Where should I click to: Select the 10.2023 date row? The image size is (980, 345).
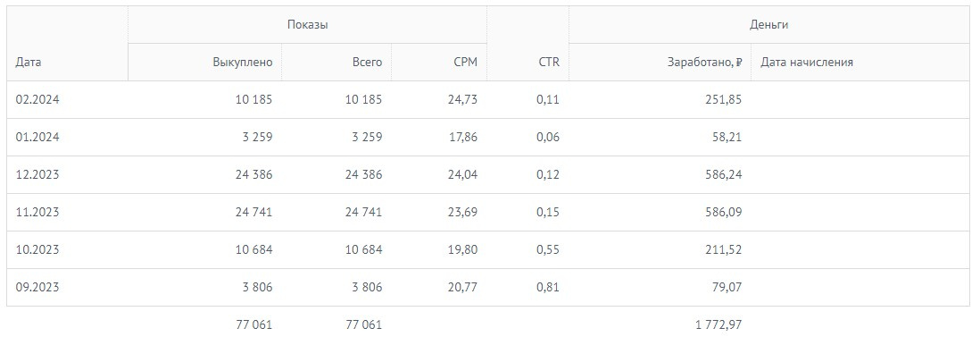tap(488, 250)
